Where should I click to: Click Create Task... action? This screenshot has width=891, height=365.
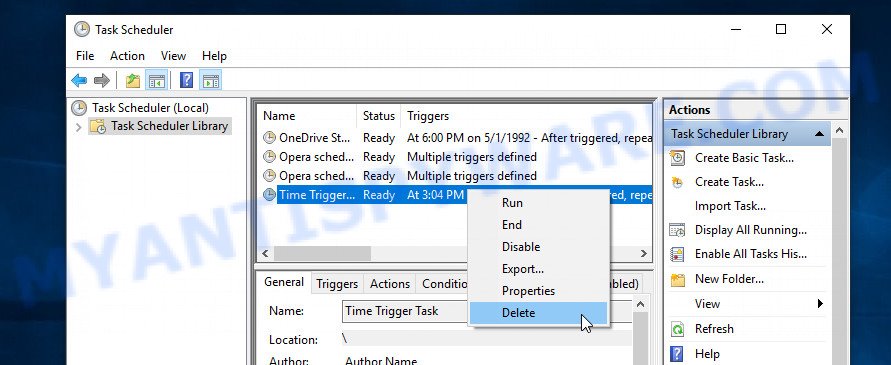tap(729, 182)
